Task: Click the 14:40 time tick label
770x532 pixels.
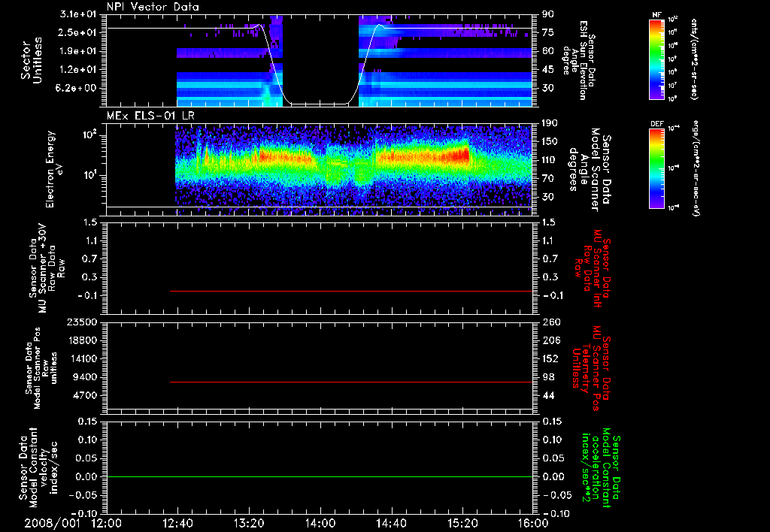Action: [x=391, y=523]
